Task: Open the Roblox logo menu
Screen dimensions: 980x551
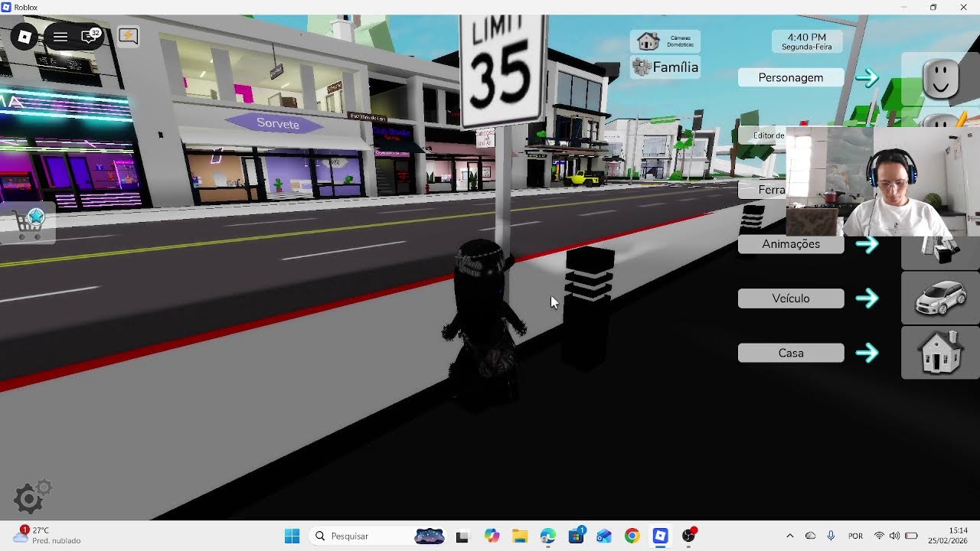Action: [24, 37]
